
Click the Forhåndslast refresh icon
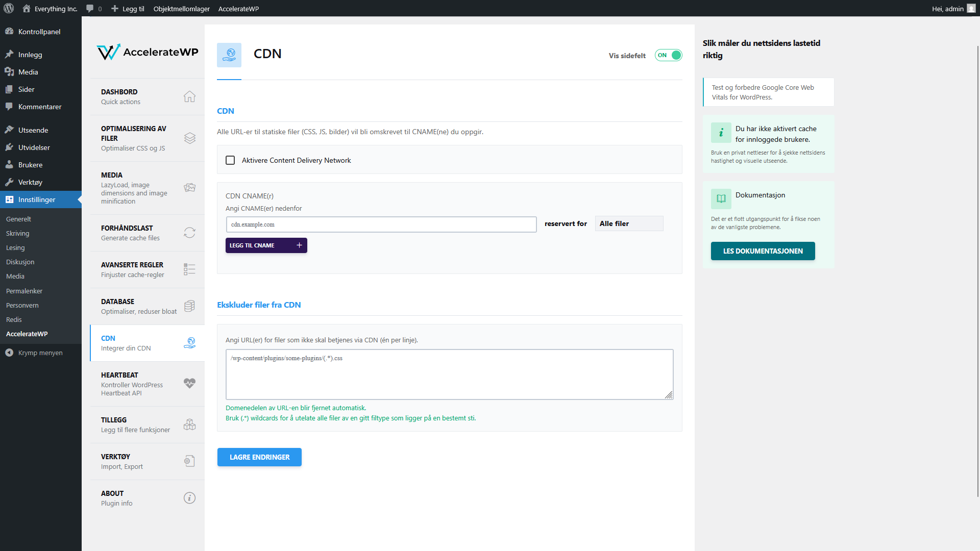189,232
